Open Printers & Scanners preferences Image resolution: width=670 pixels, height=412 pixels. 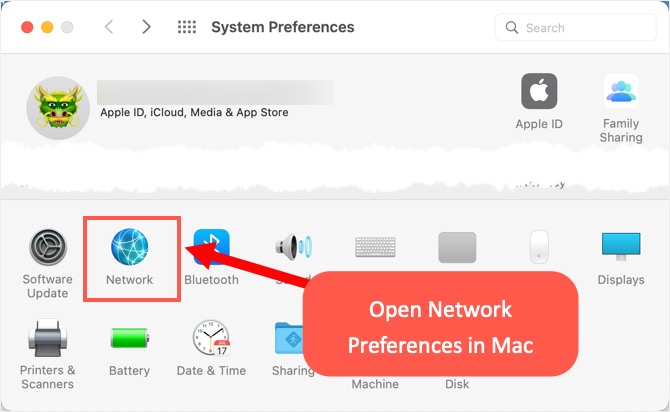(x=47, y=355)
